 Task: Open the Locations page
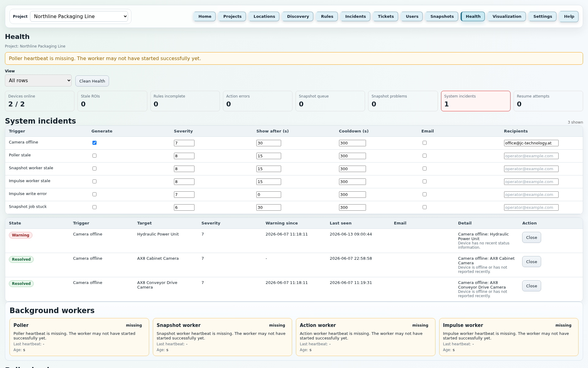tap(264, 16)
